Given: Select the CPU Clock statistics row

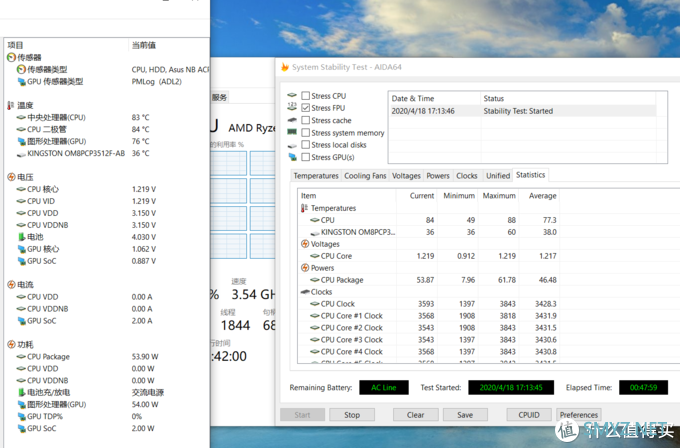Looking at the screenshot, I should click(428, 304).
